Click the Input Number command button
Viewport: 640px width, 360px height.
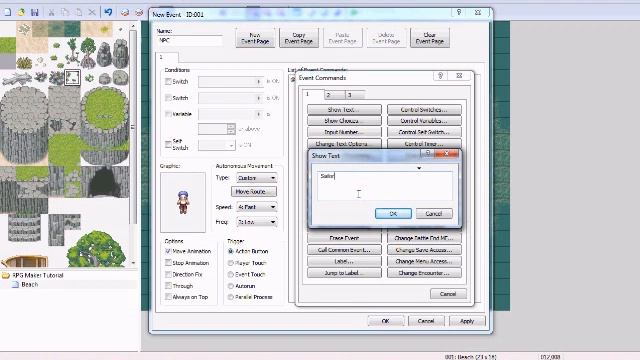tap(344, 132)
